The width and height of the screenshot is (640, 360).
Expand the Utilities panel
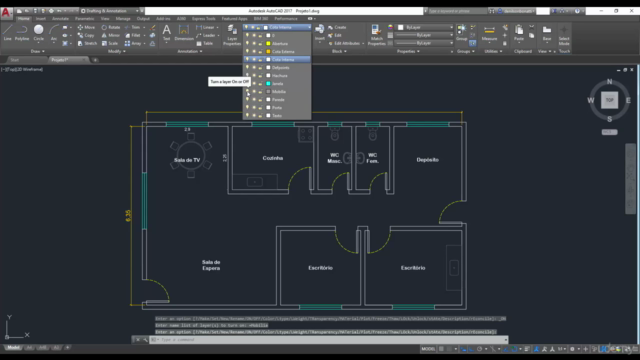(x=493, y=51)
